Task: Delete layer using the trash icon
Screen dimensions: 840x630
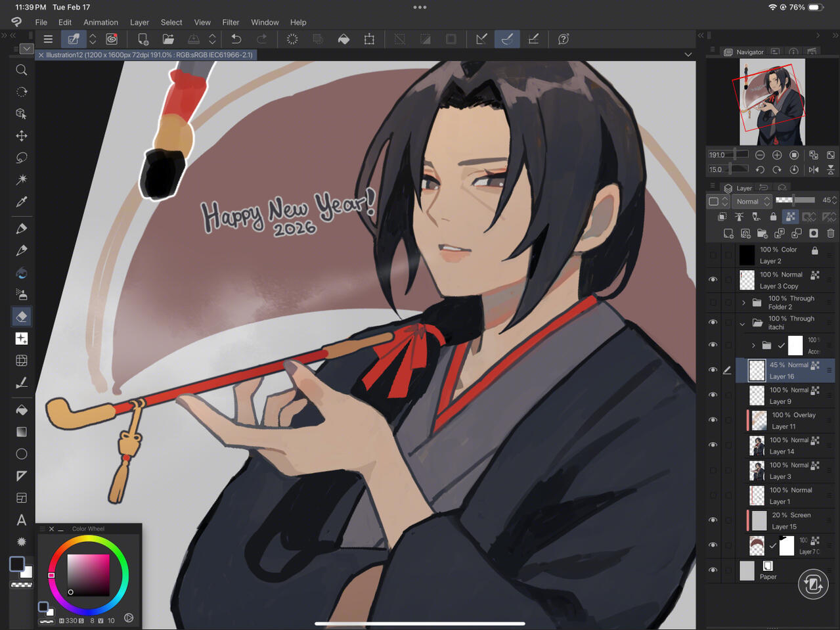Action: tap(831, 233)
